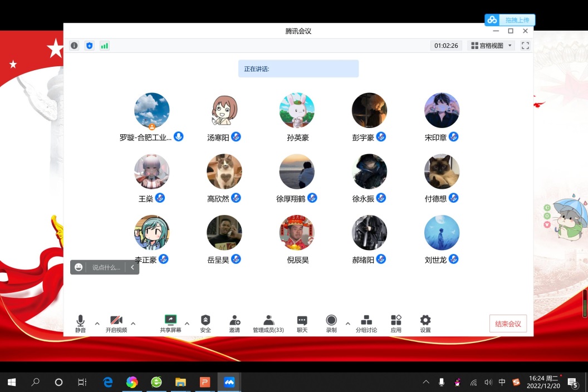Open the Invite (邀请) icon
588x392 pixels.
[x=234, y=323]
